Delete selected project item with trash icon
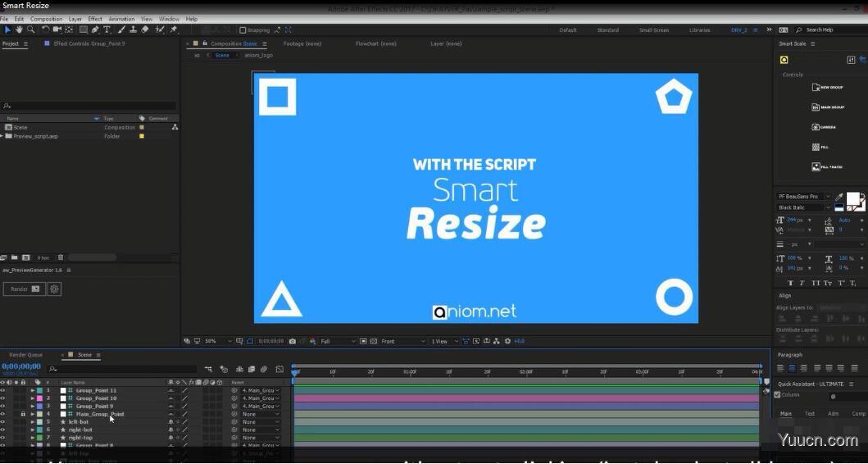The height and width of the screenshot is (464, 868). pyautogui.click(x=61, y=257)
